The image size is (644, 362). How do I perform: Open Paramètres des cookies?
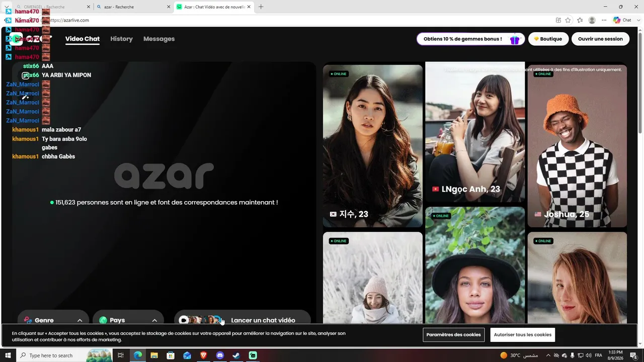coord(454,335)
